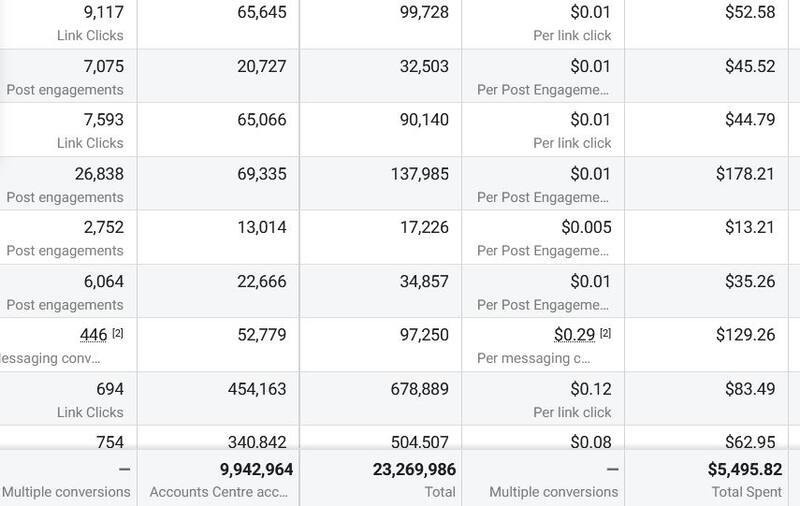
Task: Open the underlined $0.29 cost value
Action: point(574,335)
